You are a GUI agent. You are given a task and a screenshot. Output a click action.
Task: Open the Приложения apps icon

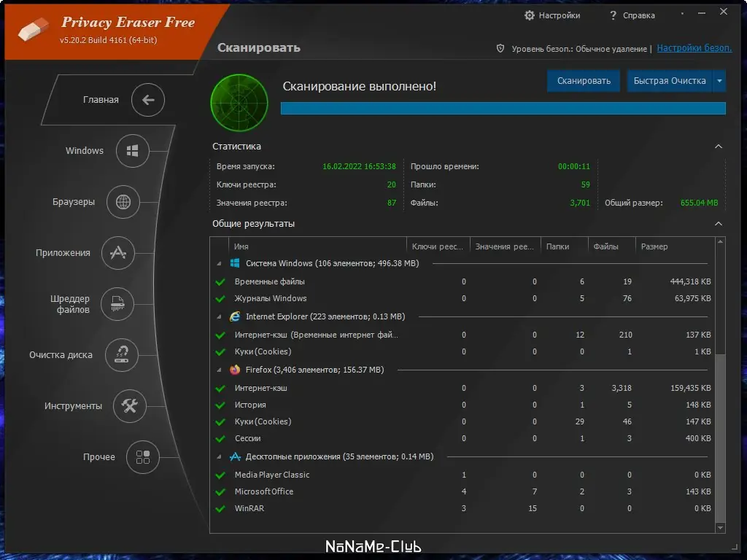tap(117, 253)
